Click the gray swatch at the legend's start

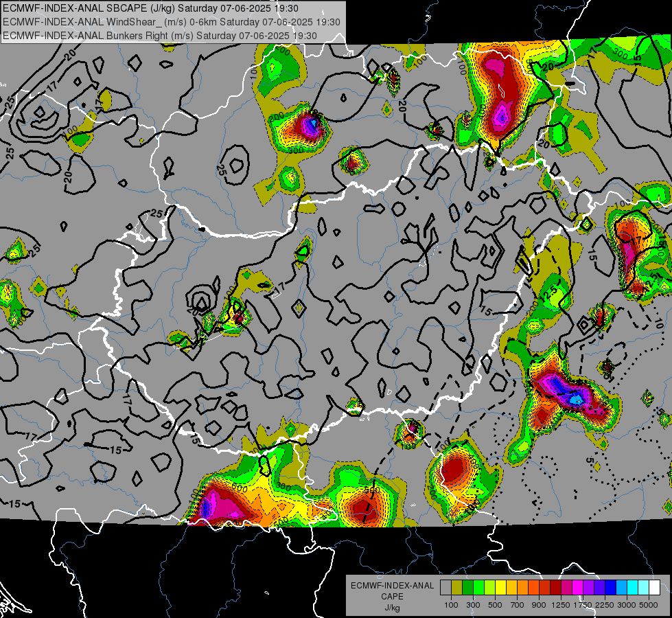coord(445,588)
